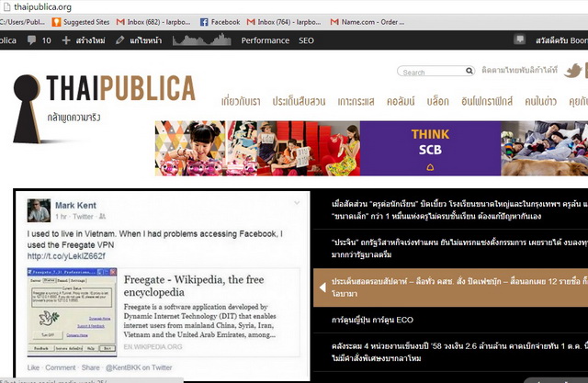The height and width of the screenshot is (383, 588).
Task: Open the Twitter bird icon
Action: pyautogui.click(x=572, y=71)
